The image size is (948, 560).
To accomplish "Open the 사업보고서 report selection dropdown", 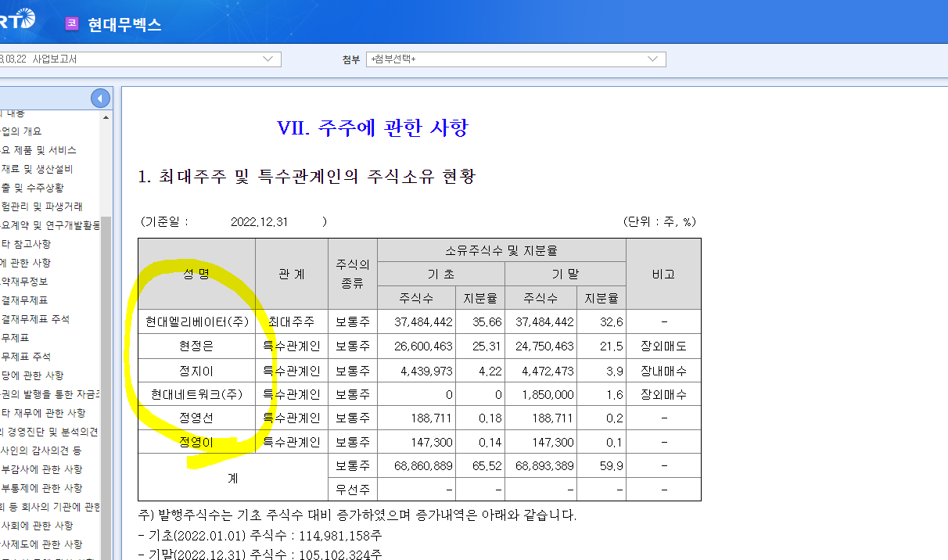I will (140, 59).
